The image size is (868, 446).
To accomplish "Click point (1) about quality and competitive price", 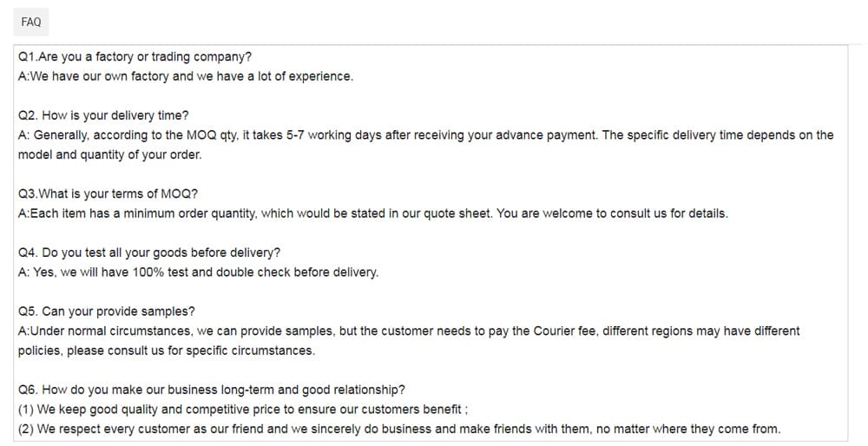I will pos(243,410).
